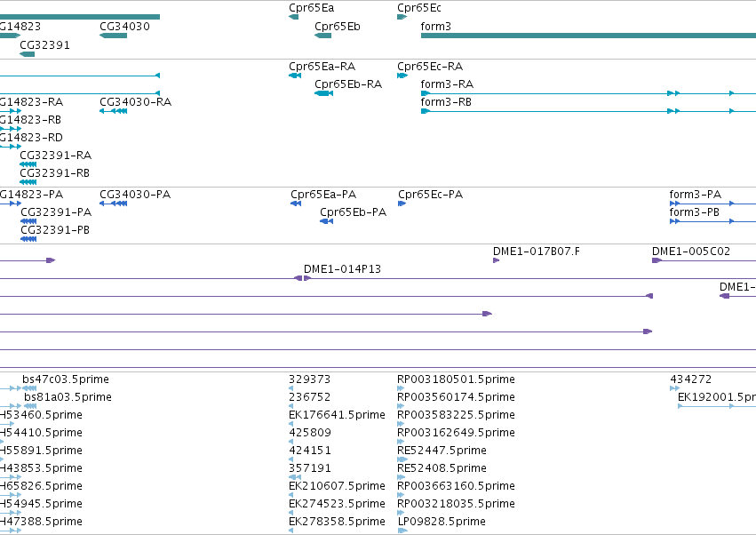Click the EK210607.5prime EST label

(337, 486)
